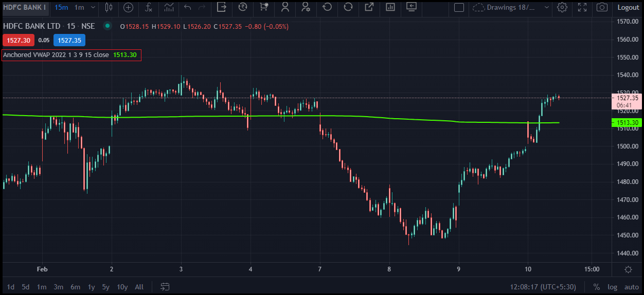Set date range to 10y

point(122,287)
